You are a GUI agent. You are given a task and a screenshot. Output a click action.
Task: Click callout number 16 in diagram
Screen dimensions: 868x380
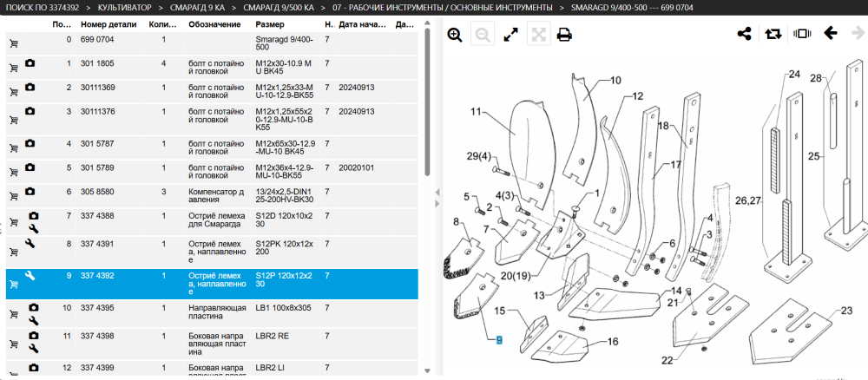tap(613, 342)
